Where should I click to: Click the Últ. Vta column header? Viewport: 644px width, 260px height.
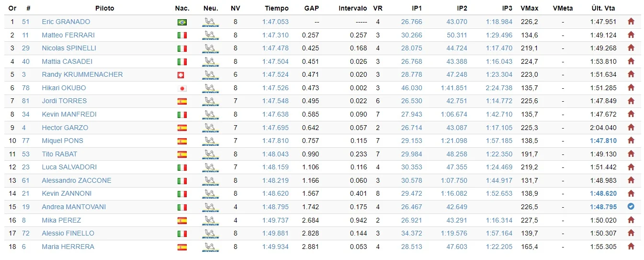click(603, 8)
